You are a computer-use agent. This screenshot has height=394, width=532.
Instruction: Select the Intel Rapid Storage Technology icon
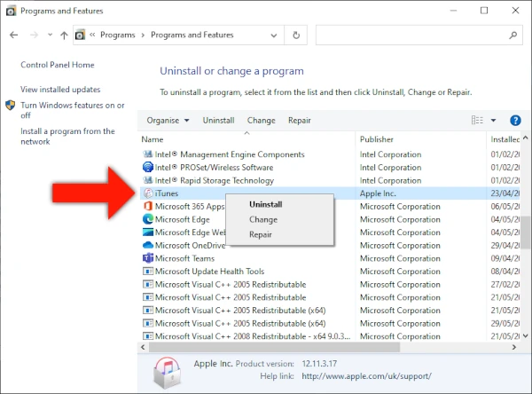pyautogui.click(x=147, y=180)
